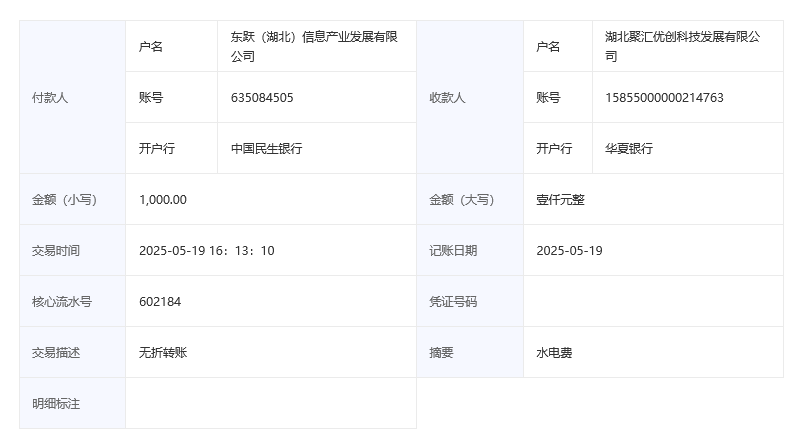804x446 pixels.
Task: Click the empty 凭证号码 value cell
Action: pyautogui.click(x=652, y=302)
